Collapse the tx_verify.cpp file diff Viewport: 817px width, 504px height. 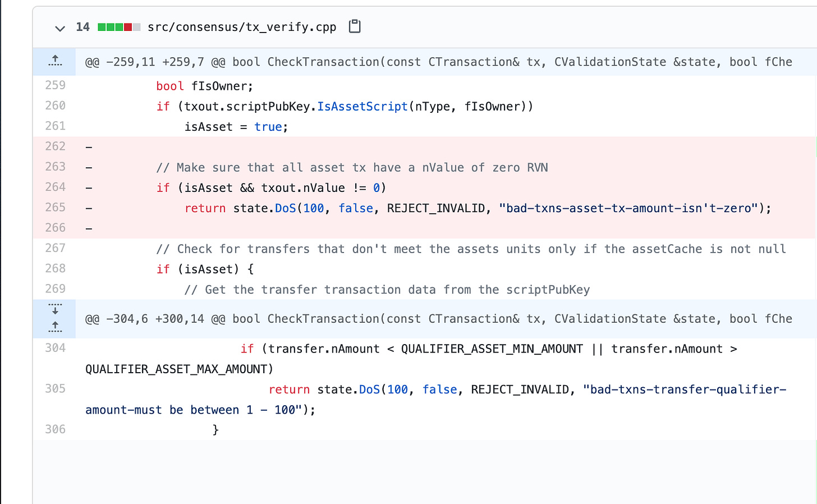[x=60, y=28]
